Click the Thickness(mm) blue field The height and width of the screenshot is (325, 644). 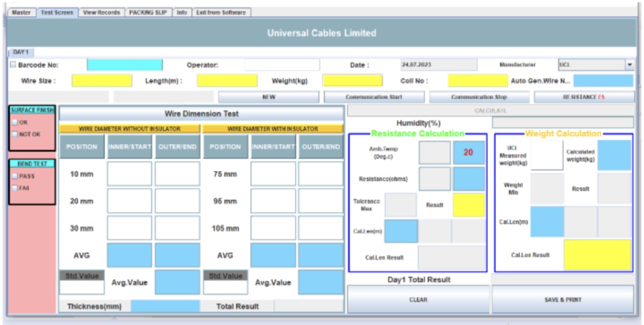(x=165, y=306)
